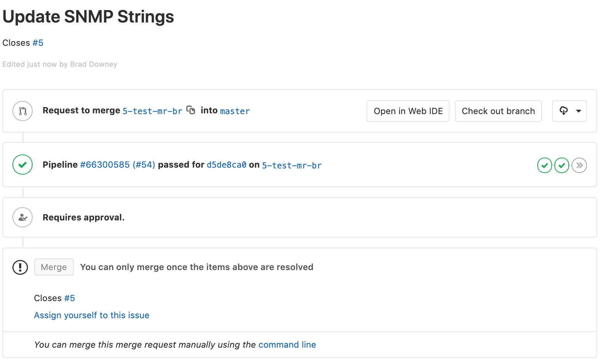
Task: Open in Web IDE
Action: pos(408,111)
